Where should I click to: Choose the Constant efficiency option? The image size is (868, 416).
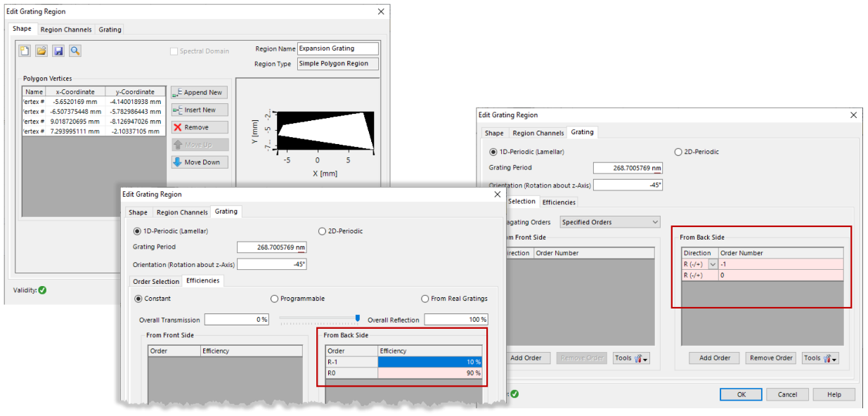[138, 299]
